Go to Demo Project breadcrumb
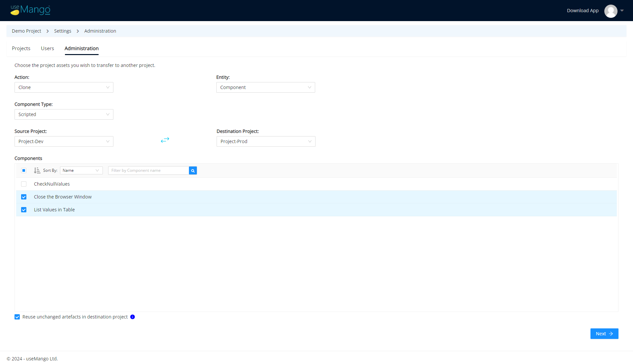Screen dimensions: 633x364 pyautogui.click(x=26, y=31)
